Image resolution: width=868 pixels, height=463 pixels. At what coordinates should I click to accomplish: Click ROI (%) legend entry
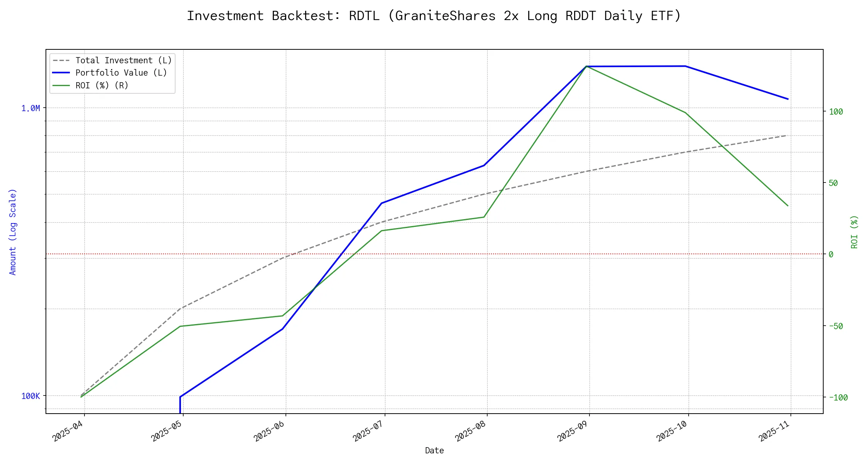(x=102, y=85)
